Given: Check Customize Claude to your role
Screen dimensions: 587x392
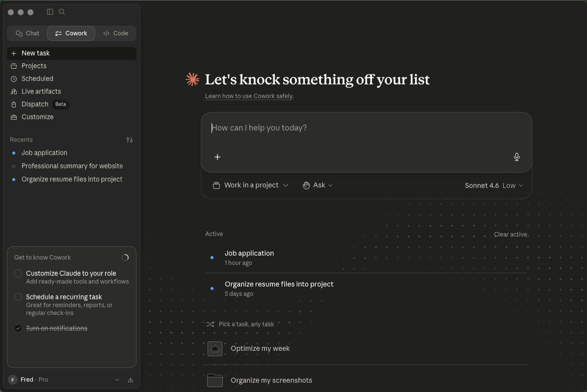Looking at the screenshot, I should [18, 273].
